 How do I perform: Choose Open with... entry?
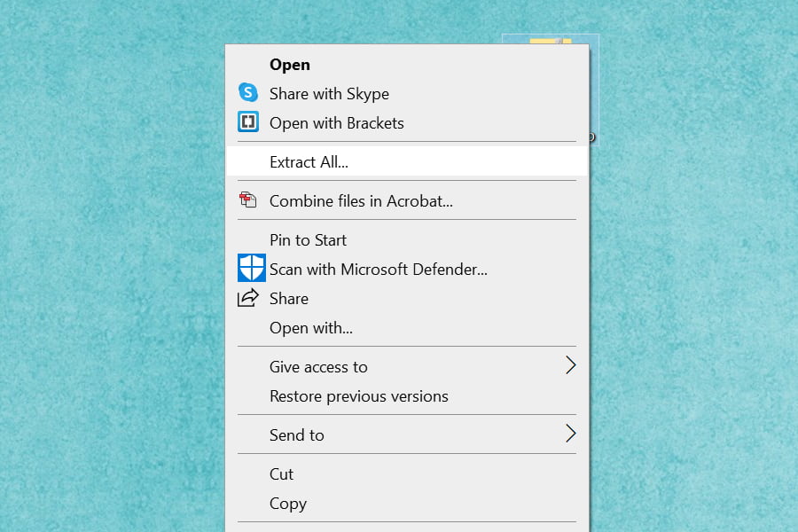click(407, 328)
